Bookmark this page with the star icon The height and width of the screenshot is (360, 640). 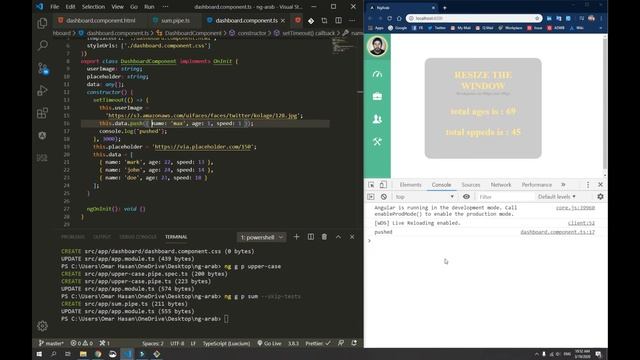click(537, 18)
